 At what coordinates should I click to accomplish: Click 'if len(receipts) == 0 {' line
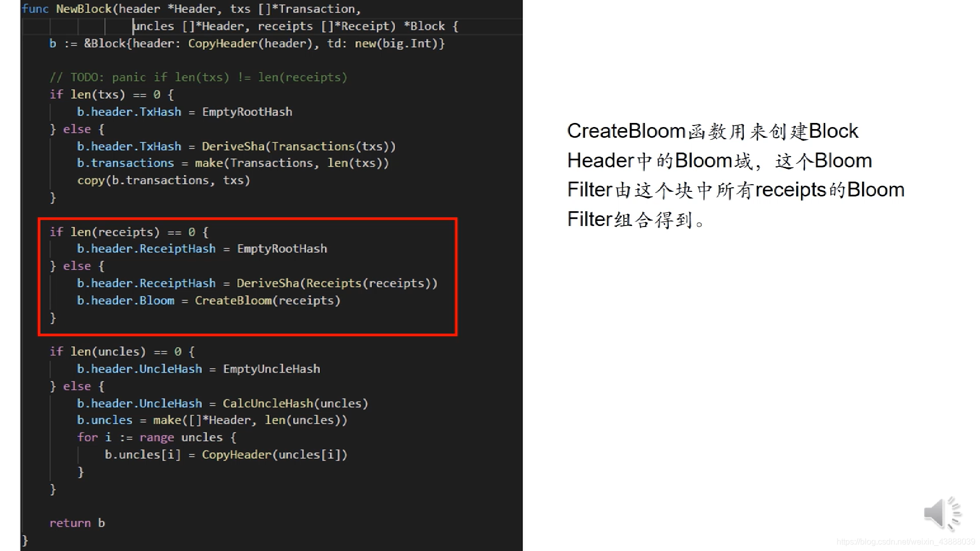point(129,232)
